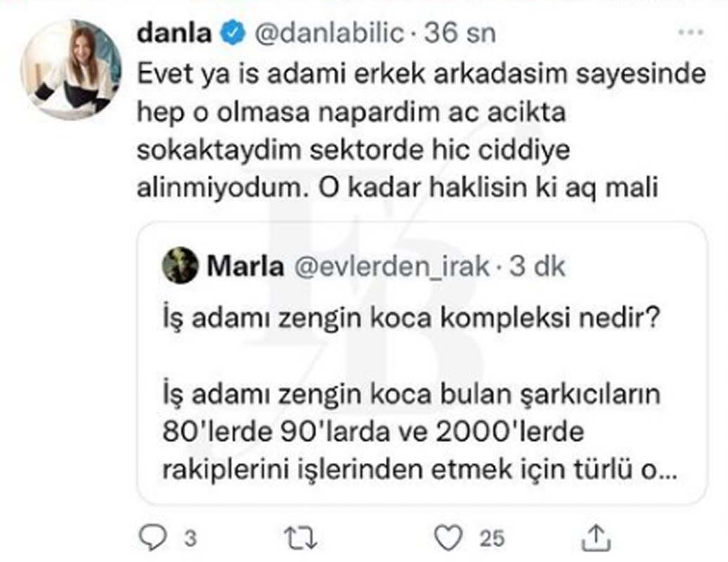
Task: Click the @danlabilic handle link
Action: coord(328,32)
